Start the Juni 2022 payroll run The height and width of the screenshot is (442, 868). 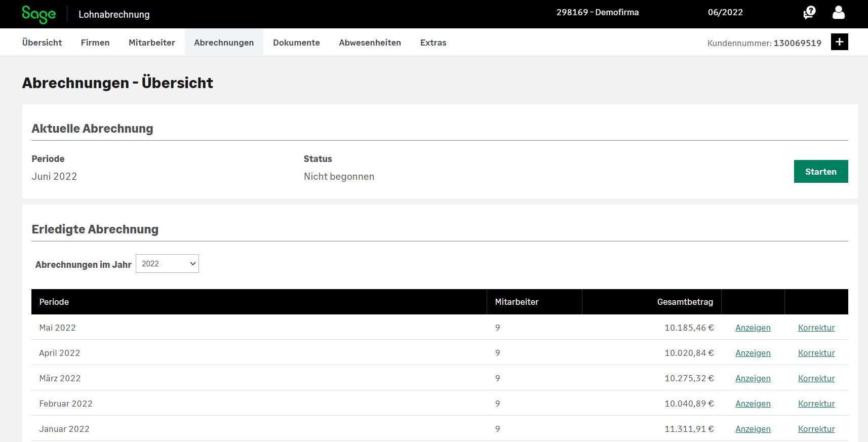point(820,172)
